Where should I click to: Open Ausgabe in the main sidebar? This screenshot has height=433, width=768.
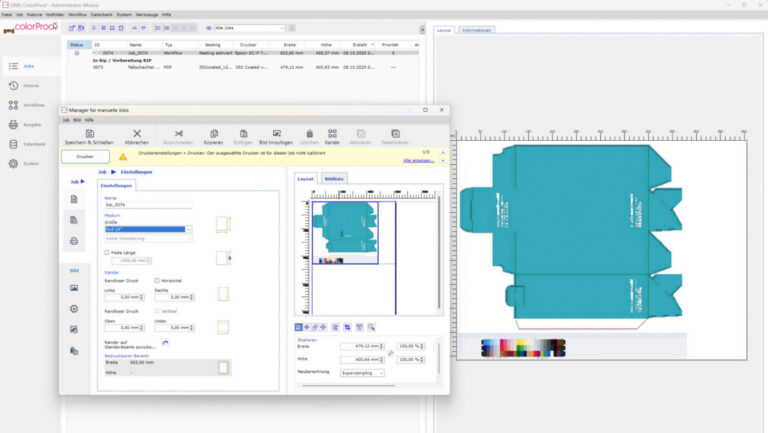pyautogui.click(x=25, y=125)
